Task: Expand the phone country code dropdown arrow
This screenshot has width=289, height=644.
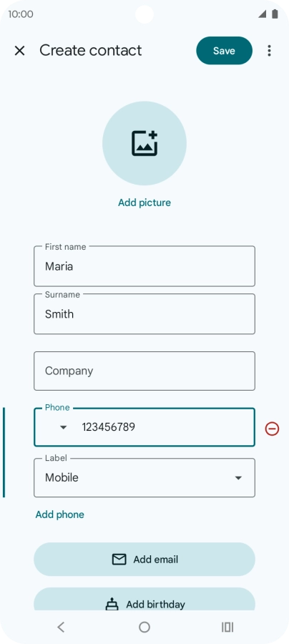Action: click(x=63, y=428)
